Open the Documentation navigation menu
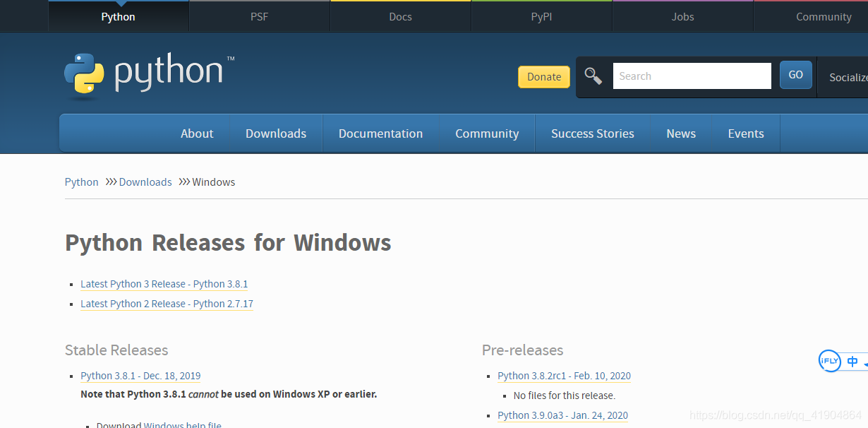Viewport: 868px width, 428px height. [x=380, y=133]
